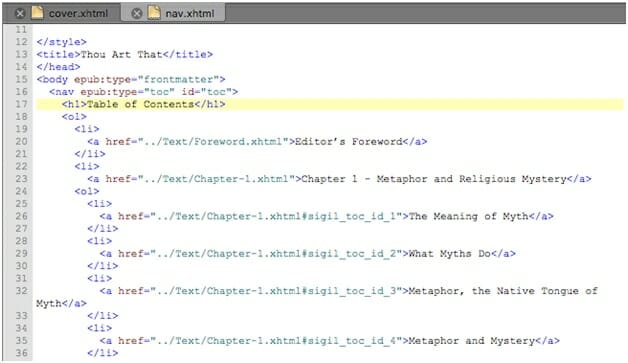Screen dimensions: 628x363
Task: Click 'Chapter 1 - Metaphor and Religious Mystery' text
Action: [x=434, y=179]
